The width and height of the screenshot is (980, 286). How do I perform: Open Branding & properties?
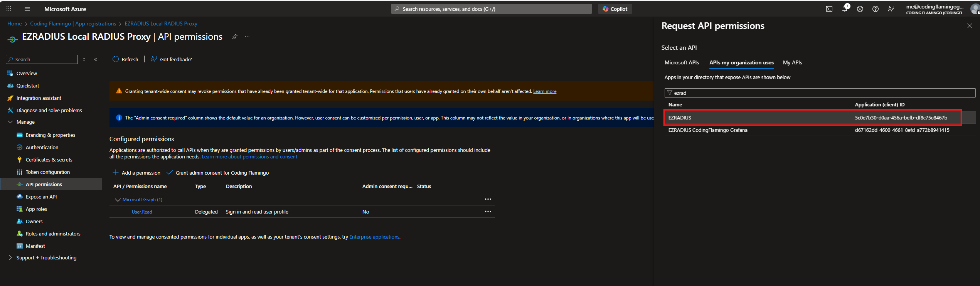click(x=50, y=135)
